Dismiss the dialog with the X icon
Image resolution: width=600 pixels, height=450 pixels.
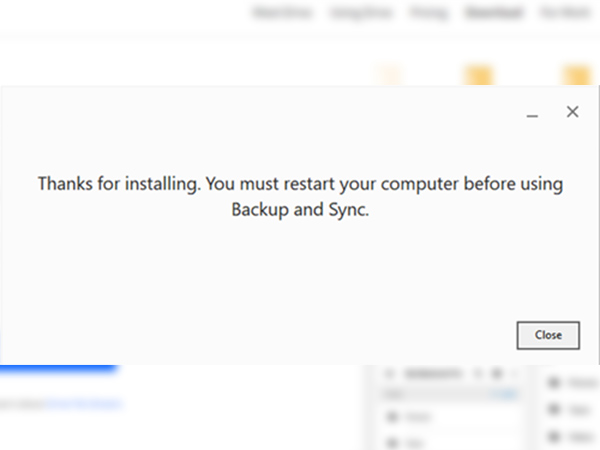572,112
